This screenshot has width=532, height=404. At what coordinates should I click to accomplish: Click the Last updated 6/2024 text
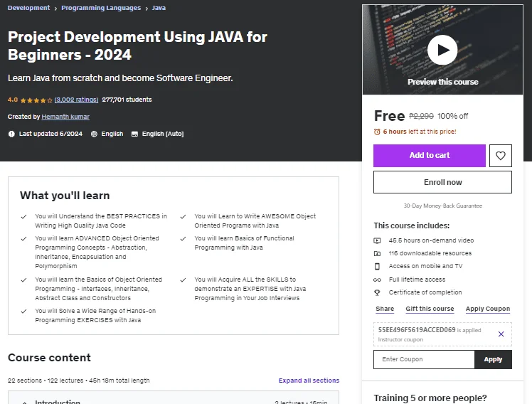point(50,134)
